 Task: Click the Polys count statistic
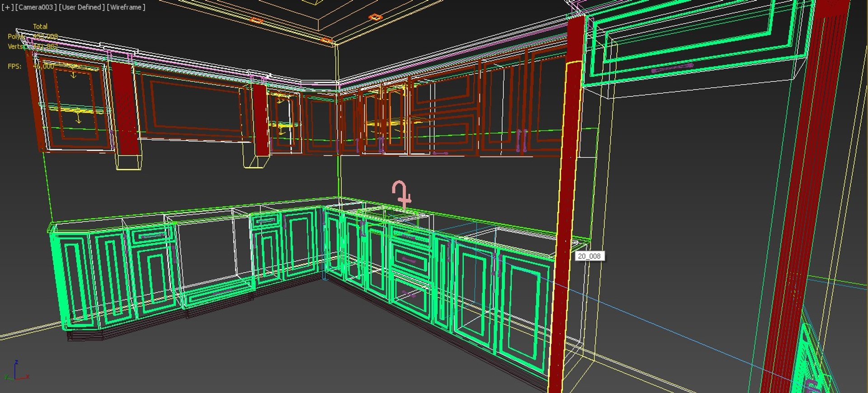click(33, 37)
